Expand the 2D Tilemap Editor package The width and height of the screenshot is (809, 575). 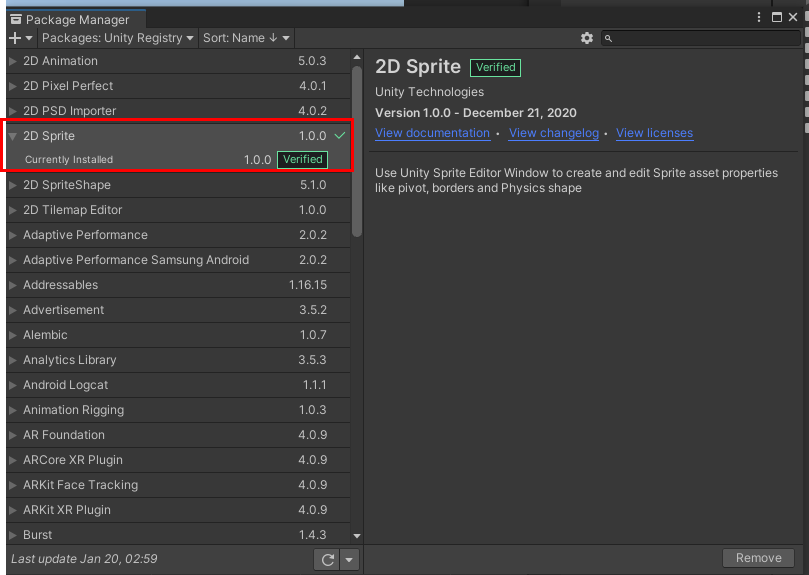(x=13, y=210)
